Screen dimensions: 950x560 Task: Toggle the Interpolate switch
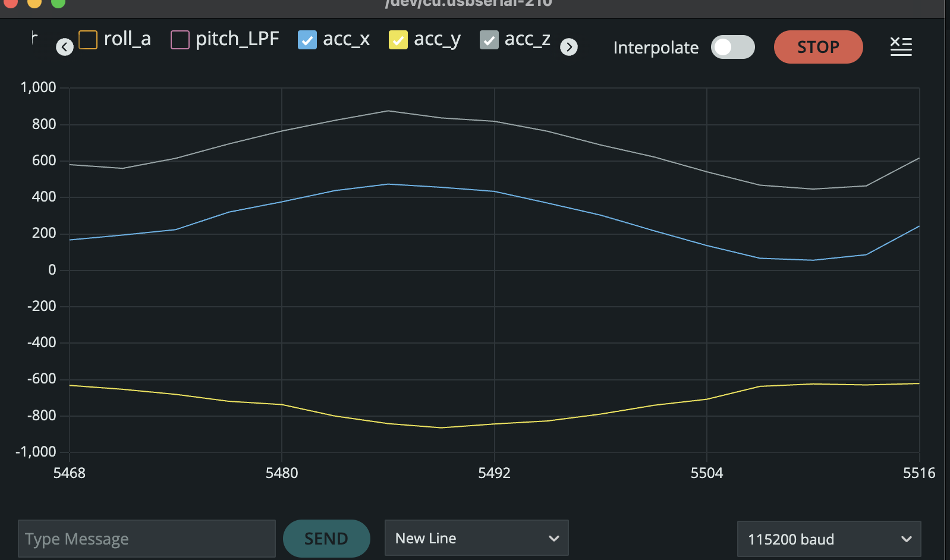click(x=733, y=47)
